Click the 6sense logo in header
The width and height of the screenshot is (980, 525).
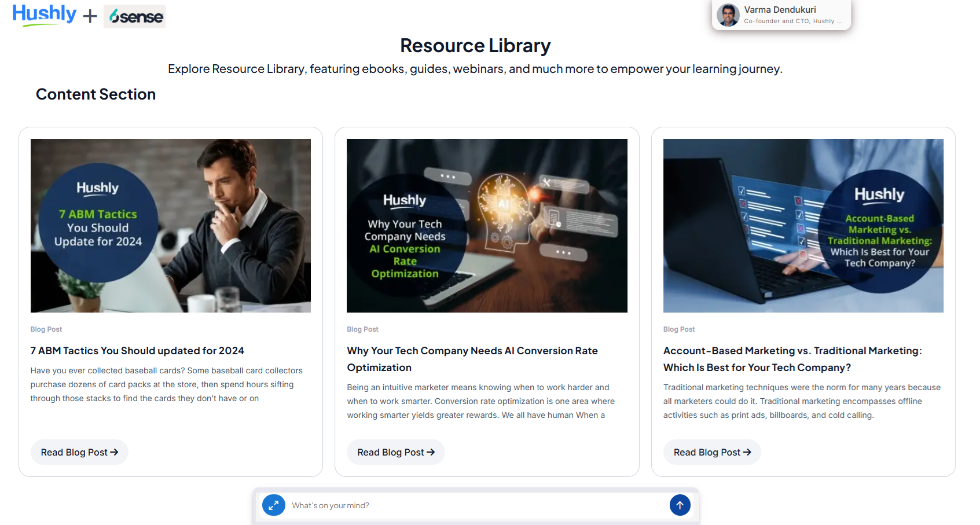tap(134, 16)
